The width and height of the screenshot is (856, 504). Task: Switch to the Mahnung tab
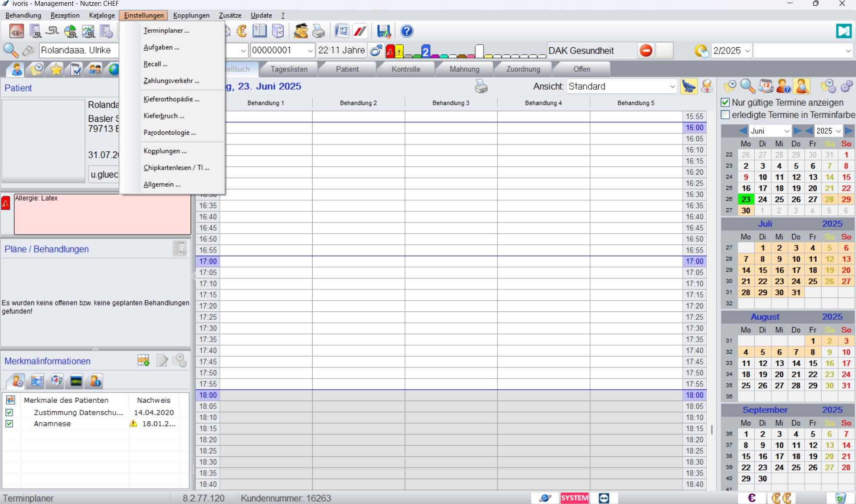pos(464,69)
